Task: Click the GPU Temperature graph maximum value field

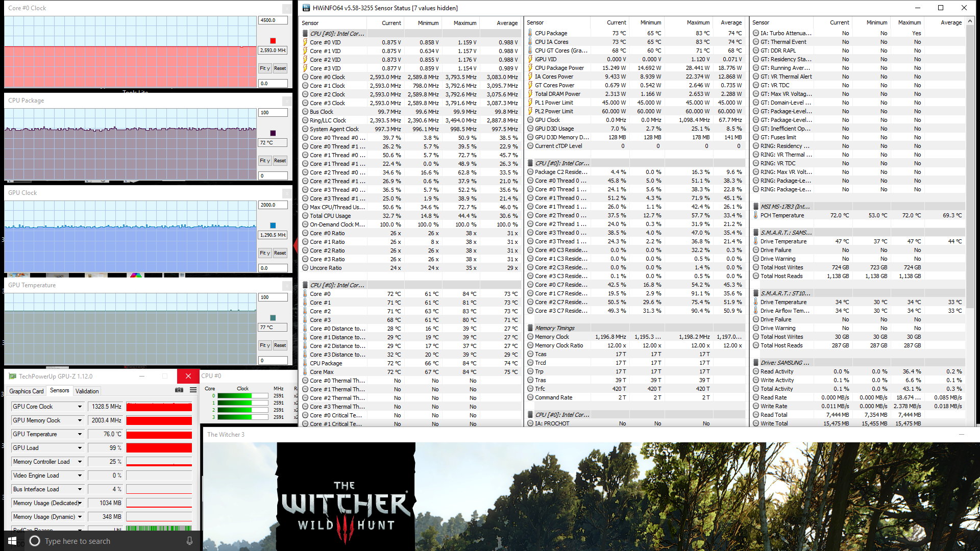Action: coord(273,297)
